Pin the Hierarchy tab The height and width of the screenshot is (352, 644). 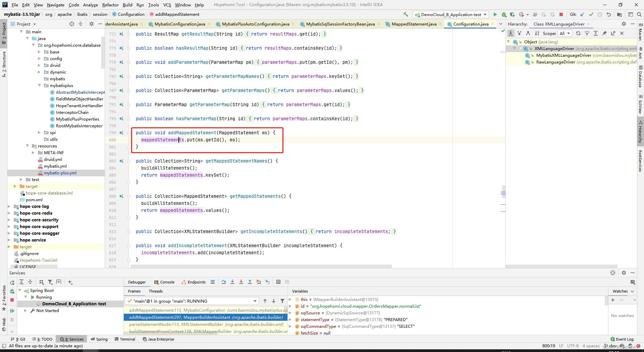pyautogui.click(x=604, y=33)
